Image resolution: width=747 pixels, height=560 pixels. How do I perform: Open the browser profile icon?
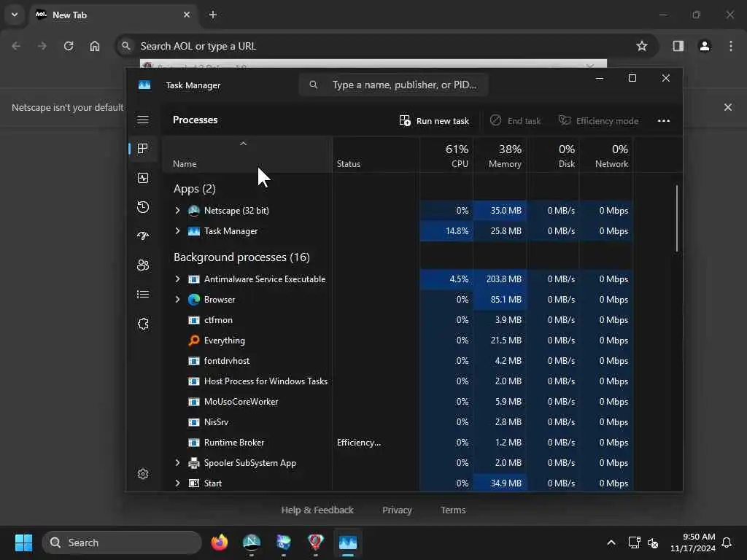point(705,46)
